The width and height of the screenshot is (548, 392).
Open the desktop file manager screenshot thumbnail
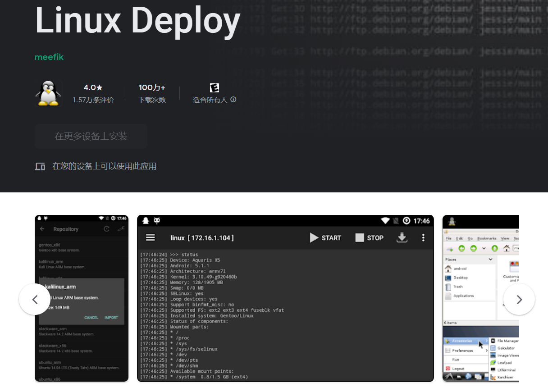tap(481, 298)
